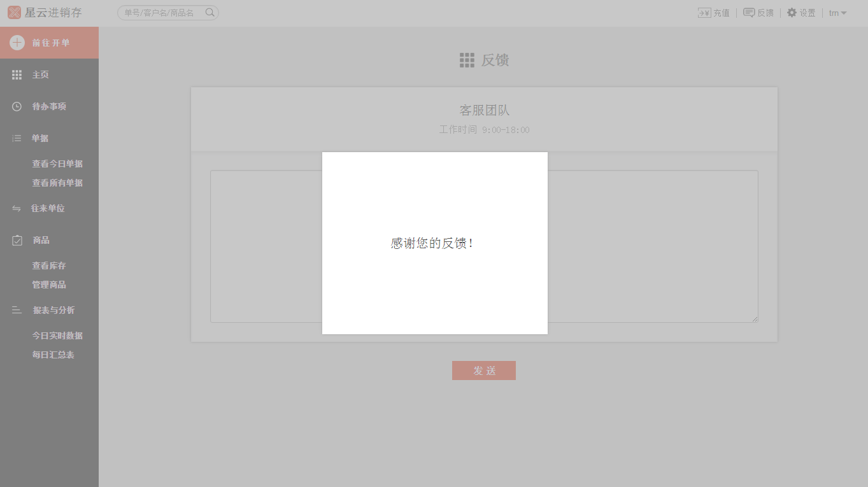The height and width of the screenshot is (487, 868).
Task: Select 查看今日单据 in sidebar
Action: tap(57, 164)
